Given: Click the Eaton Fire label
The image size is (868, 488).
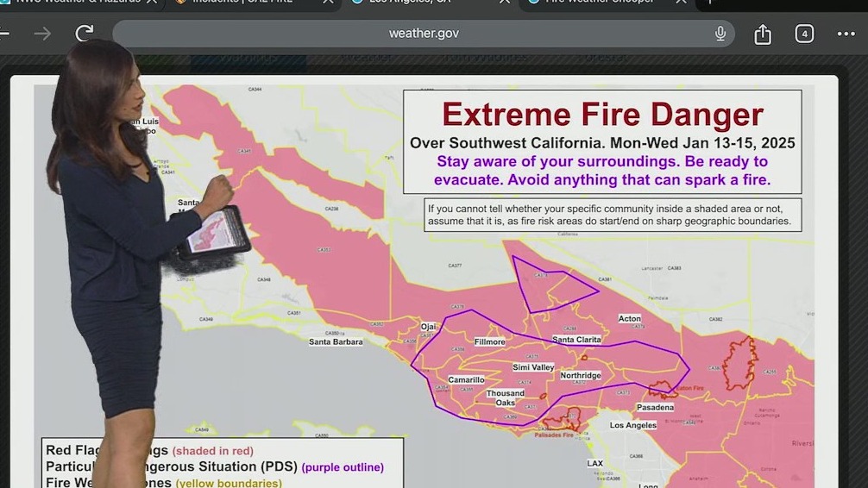Looking at the screenshot, I should coord(689,388).
